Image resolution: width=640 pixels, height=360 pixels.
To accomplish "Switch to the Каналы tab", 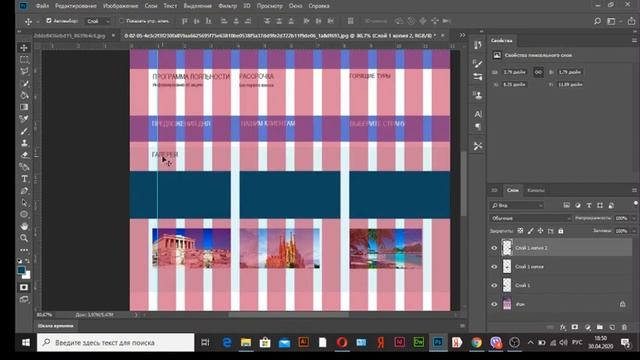I will tap(536, 190).
